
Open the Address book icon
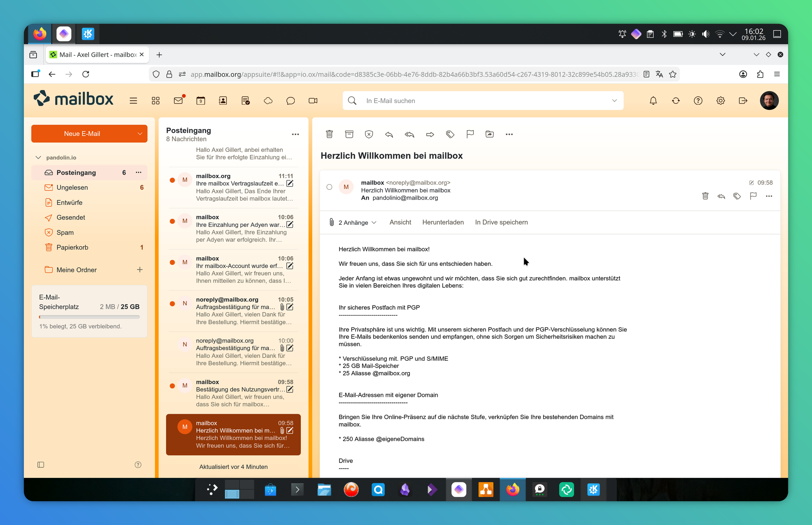tap(223, 101)
